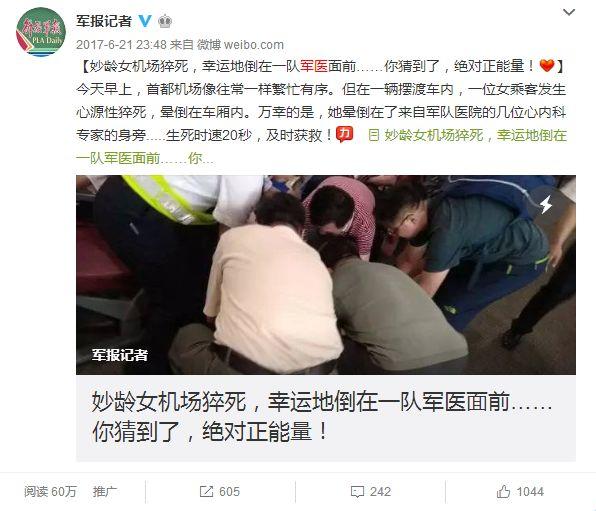Click the 阅读 60万 read count
Viewport: 596px width, 511px height.
tap(50, 492)
